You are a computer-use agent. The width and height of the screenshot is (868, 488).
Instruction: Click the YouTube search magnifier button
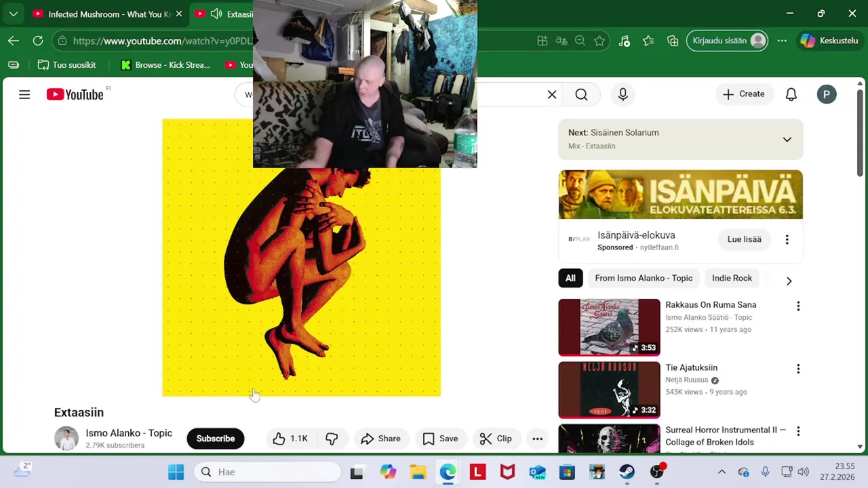click(581, 94)
